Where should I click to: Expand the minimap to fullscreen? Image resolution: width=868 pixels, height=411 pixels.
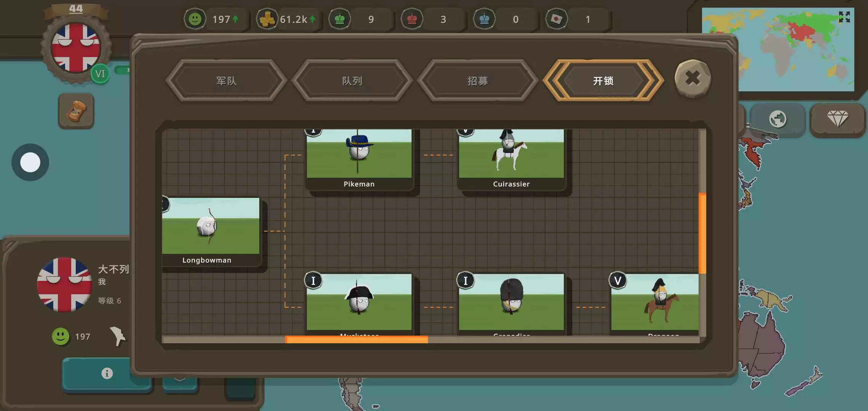[x=844, y=17]
